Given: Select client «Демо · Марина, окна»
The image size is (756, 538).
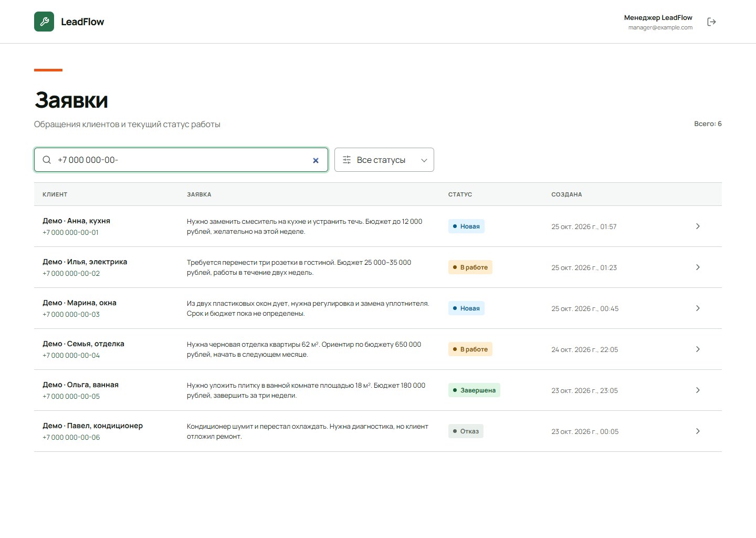Looking at the screenshot, I should coord(79,303).
